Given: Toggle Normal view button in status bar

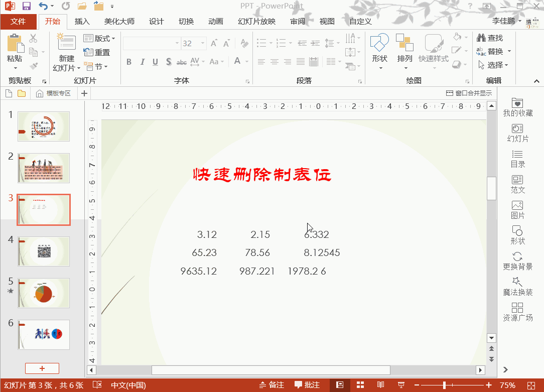Looking at the screenshot, I should point(340,384).
